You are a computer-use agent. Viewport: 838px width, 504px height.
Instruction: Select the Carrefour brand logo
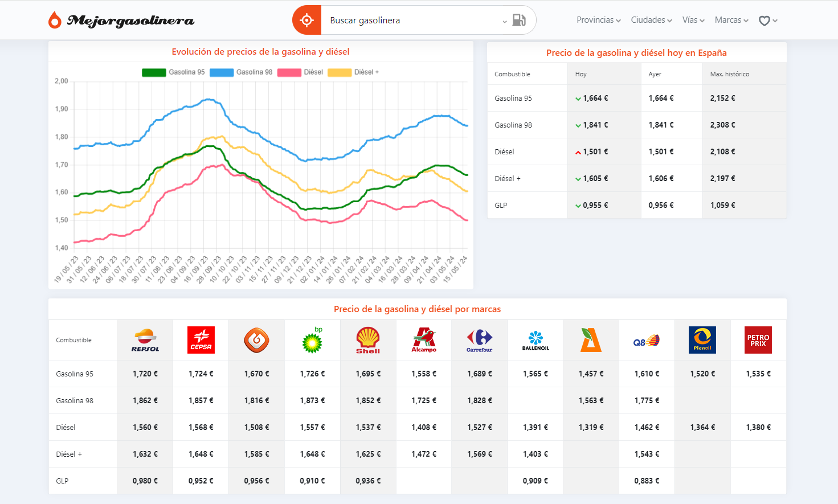tap(480, 340)
